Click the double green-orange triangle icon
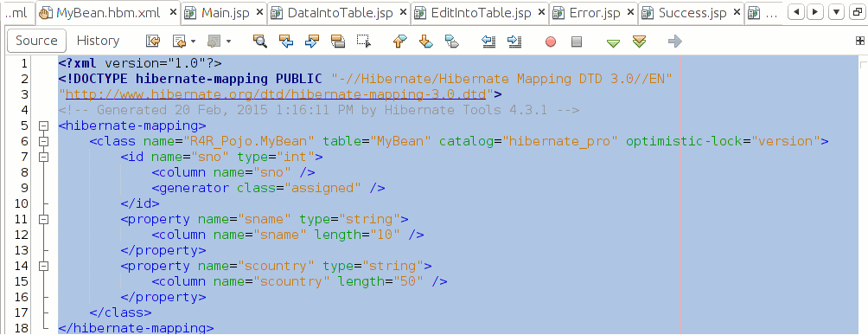Image resolution: width=868 pixels, height=335 pixels. 640,42
